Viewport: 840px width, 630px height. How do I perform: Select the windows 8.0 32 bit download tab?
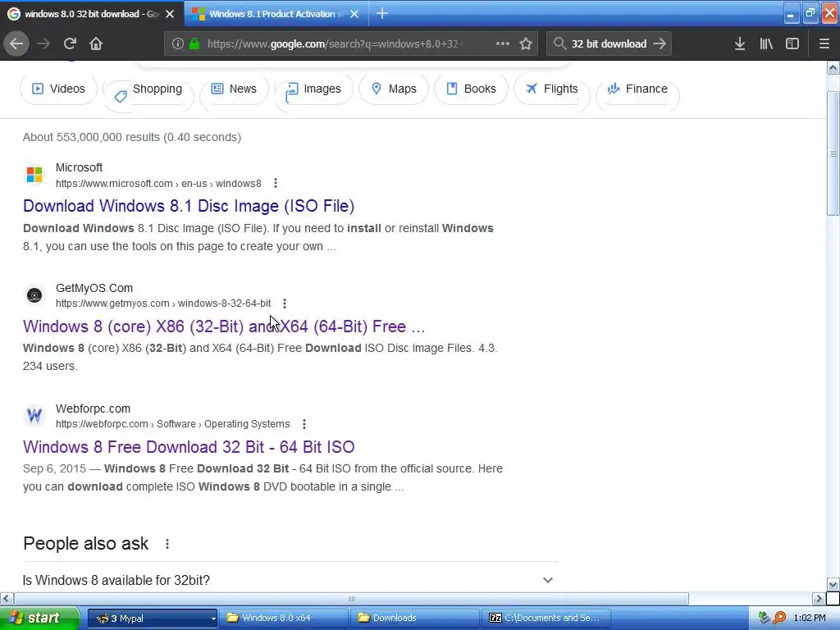[92, 14]
